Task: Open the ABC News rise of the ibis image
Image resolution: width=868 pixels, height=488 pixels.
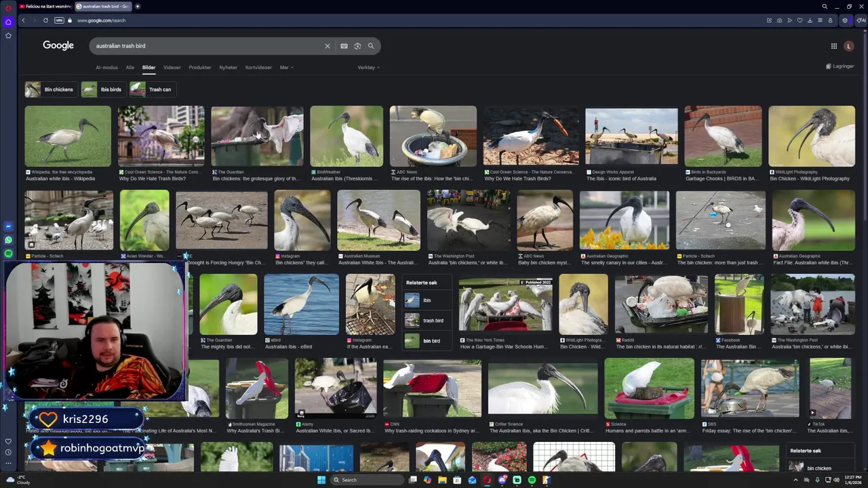Action: pos(433,136)
